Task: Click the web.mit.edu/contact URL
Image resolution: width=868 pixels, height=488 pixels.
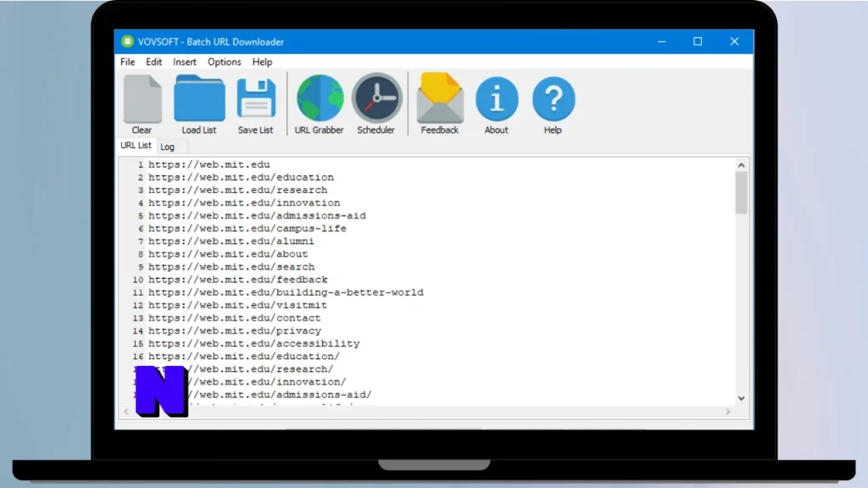Action: [x=235, y=318]
